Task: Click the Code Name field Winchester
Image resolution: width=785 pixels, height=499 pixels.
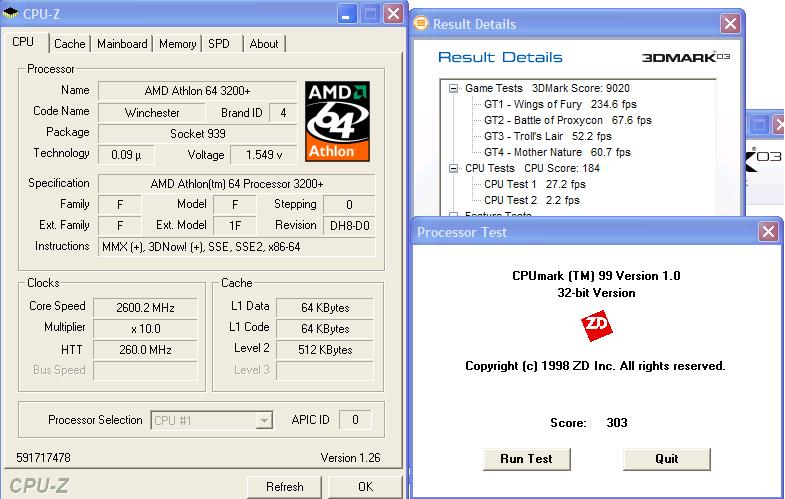Action: pos(152,113)
